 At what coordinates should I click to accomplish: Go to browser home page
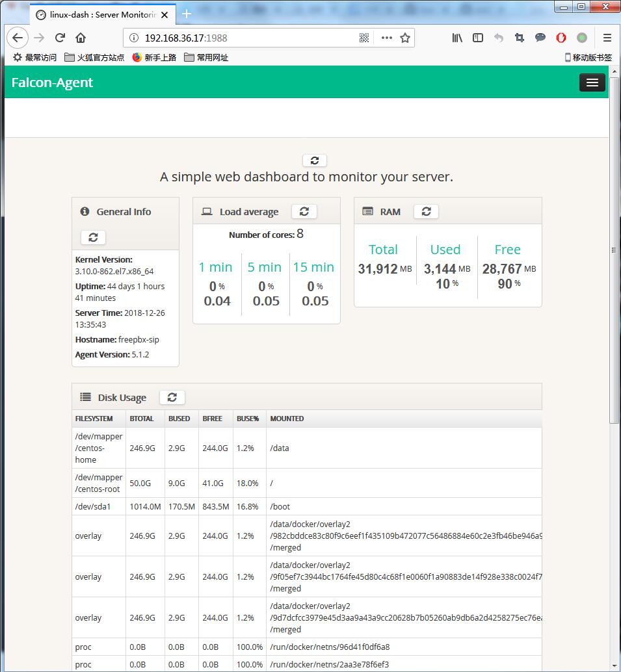[x=81, y=38]
